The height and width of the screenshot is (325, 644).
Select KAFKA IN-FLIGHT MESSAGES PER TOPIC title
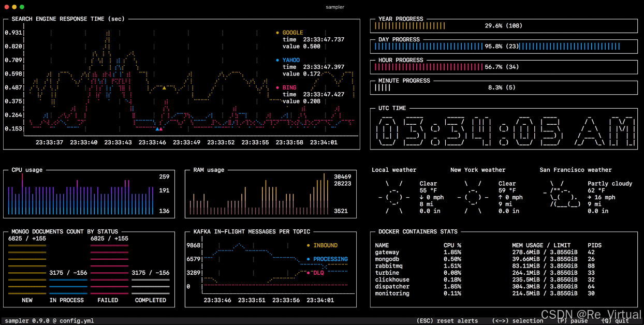tap(252, 231)
